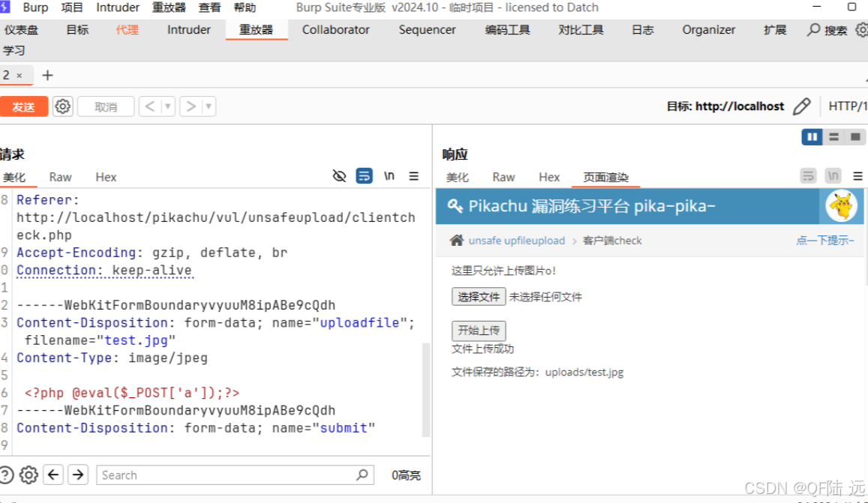
Task: Jump to next search match arrow
Action: (x=78, y=475)
